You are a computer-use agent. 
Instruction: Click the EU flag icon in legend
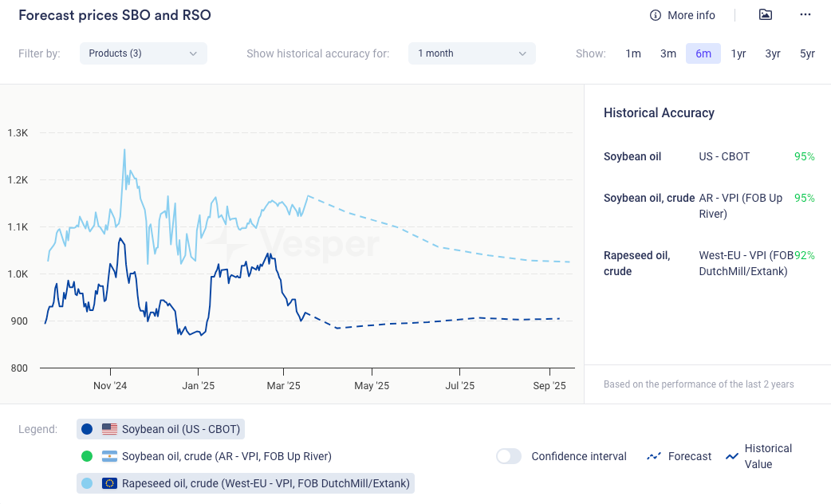[109, 483]
